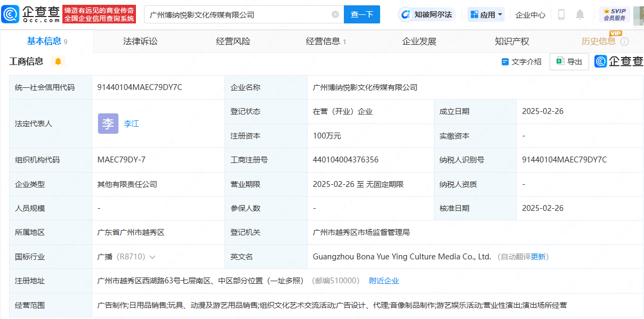
Task: Click registered capital 100万元
Action: coord(327,136)
